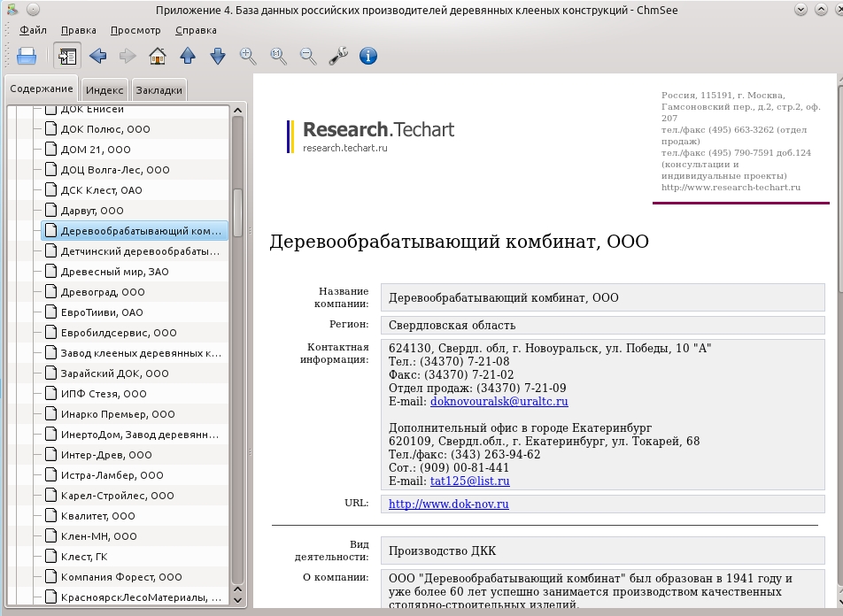Open ДОЦ Волга-Лес, ООО page
This screenshot has width=843, height=616.
115,170
